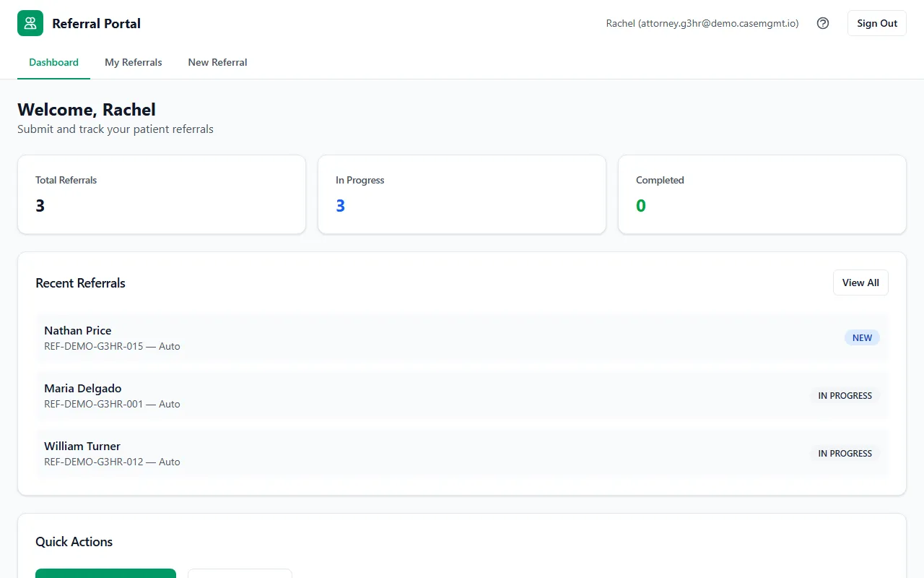This screenshot has width=924, height=578.
Task: Switch to the Dashboard tab
Action: 53,62
